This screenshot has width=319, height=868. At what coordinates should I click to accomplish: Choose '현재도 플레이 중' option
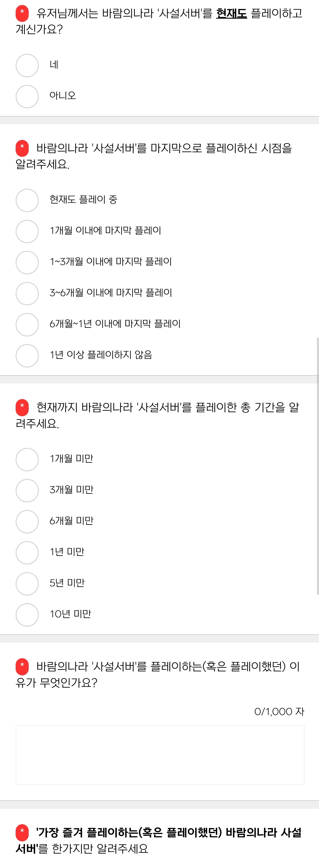pos(27,200)
